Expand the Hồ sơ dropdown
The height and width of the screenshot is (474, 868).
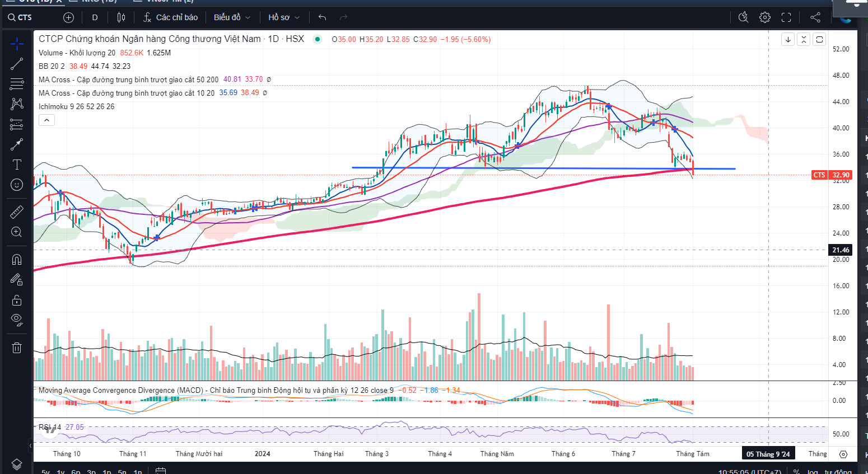point(284,17)
